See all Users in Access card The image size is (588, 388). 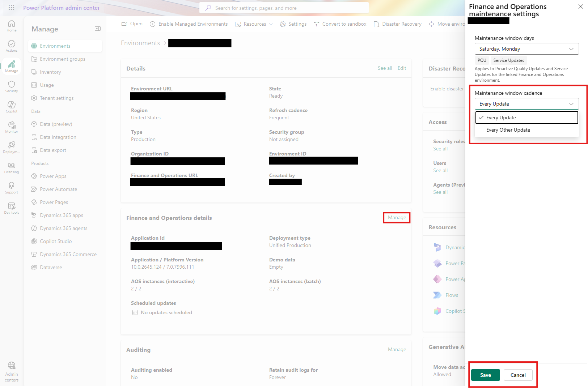440,170
